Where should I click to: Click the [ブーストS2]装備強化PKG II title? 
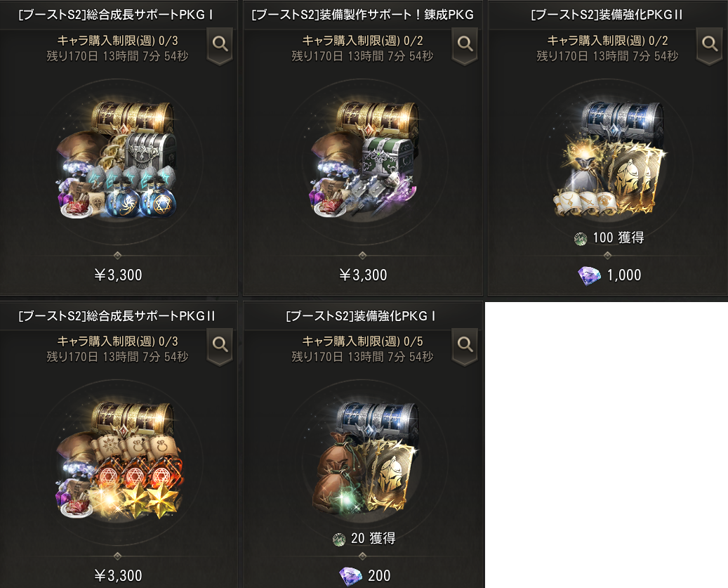pyautogui.click(x=607, y=15)
